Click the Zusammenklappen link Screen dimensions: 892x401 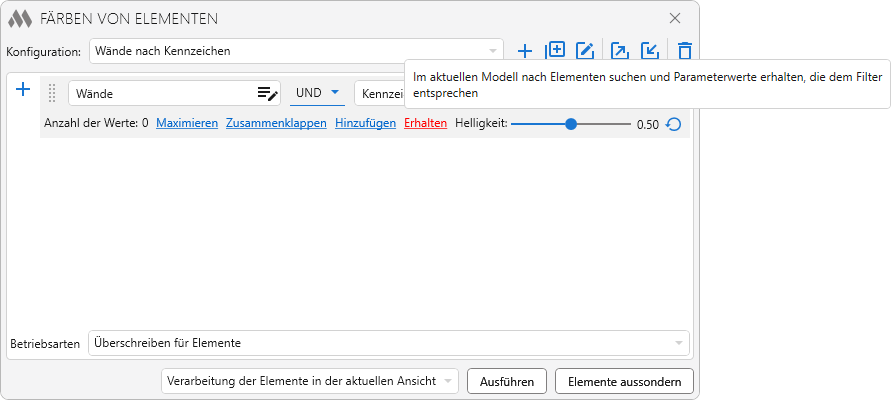coord(276,124)
